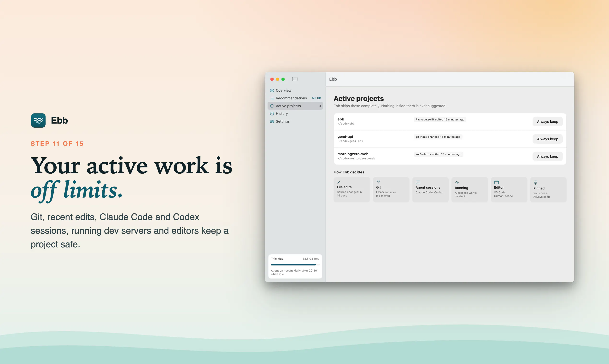
Task: Click the Running activity pulse icon
Action: click(x=457, y=182)
